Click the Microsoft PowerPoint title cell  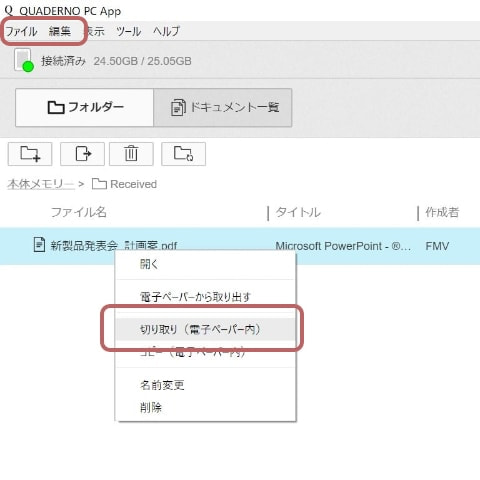(343, 246)
